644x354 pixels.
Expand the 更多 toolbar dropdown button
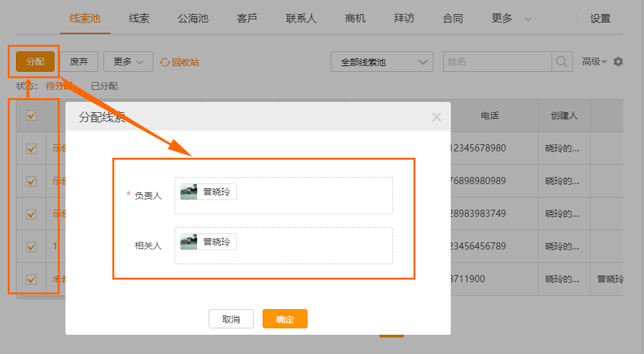128,62
